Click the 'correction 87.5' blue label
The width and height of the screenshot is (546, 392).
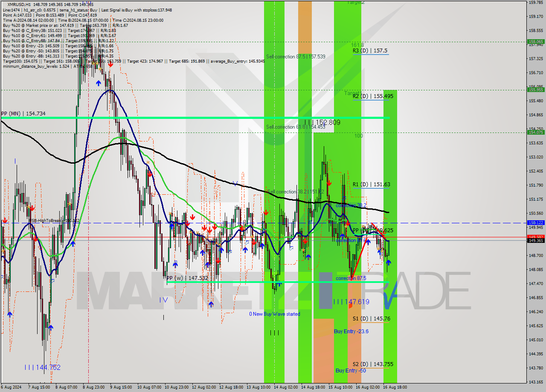[351, 278]
